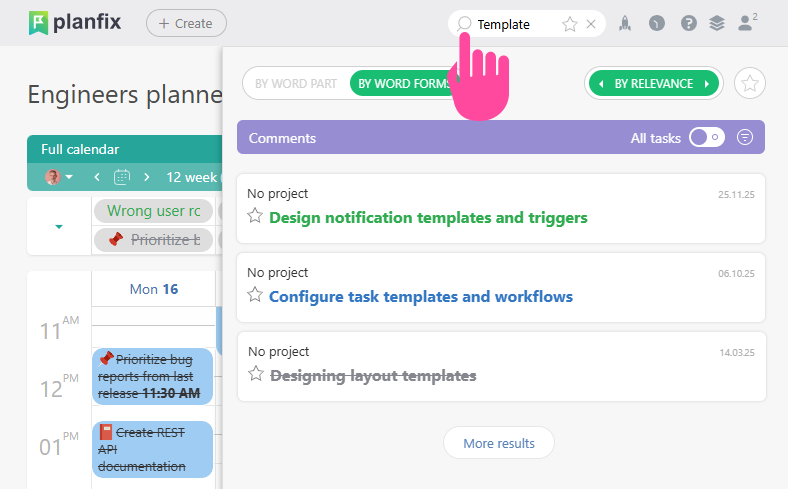Open the layers stack icon
This screenshot has height=489, width=788.
(716, 23)
